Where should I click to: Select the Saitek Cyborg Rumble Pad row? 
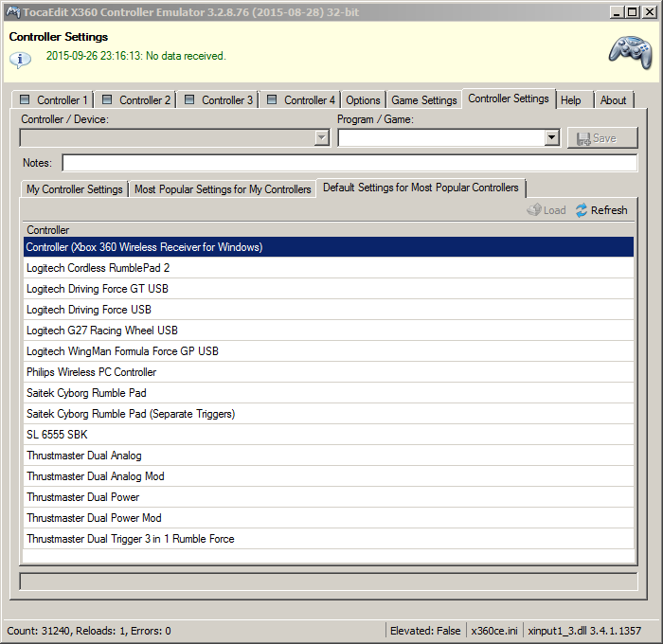(328, 393)
